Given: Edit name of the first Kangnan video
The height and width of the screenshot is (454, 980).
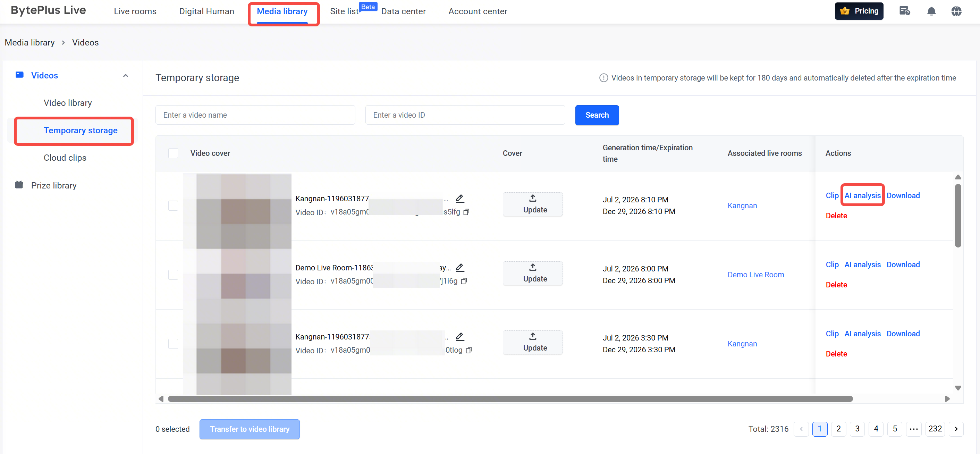Looking at the screenshot, I should point(459,198).
